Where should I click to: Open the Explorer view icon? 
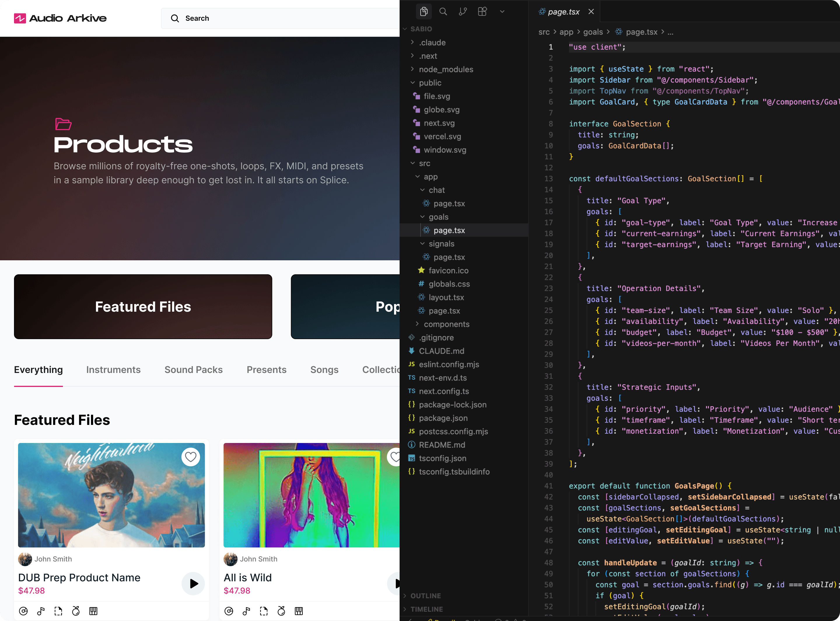point(424,12)
